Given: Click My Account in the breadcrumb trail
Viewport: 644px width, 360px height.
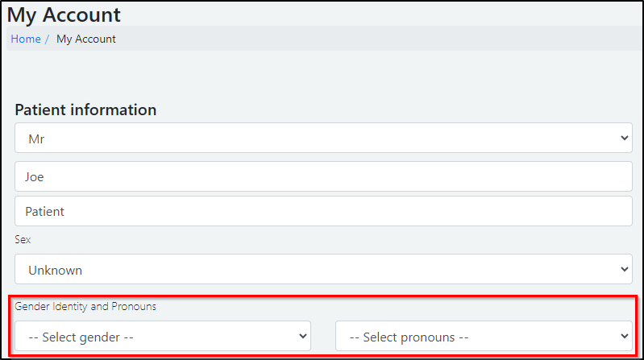Looking at the screenshot, I should pyautogui.click(x=86, y=39).
